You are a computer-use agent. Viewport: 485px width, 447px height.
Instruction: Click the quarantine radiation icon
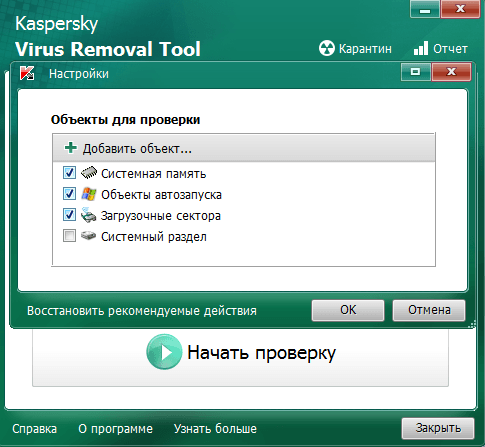pyautogui.click(x=326, y=48)
